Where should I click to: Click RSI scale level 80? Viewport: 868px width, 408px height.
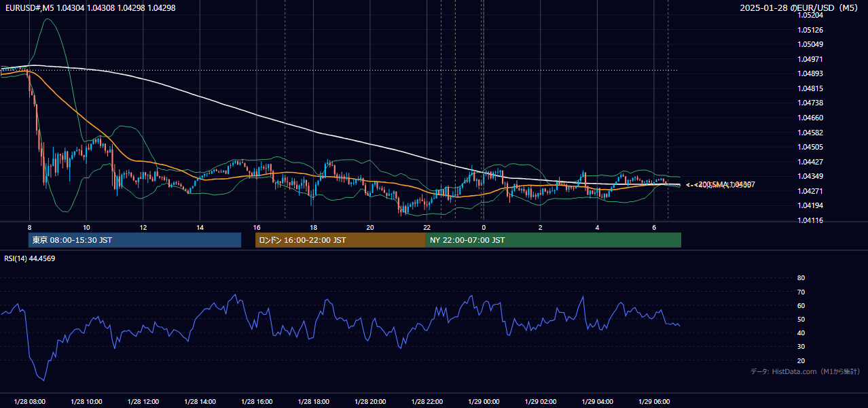801,278
